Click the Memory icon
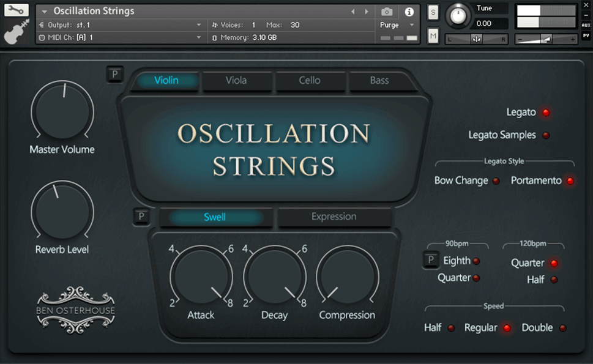 214,38
